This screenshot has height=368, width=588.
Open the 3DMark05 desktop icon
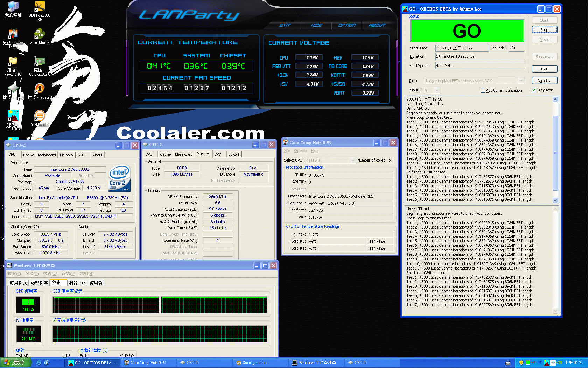40,118
